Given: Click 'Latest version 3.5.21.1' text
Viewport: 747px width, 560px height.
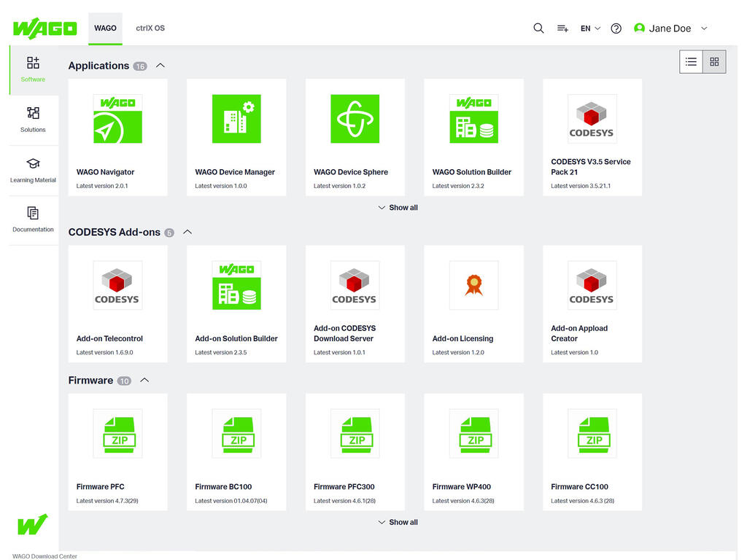Looking at the screenshot, I should pyautogui.click(x=581, y=186).
